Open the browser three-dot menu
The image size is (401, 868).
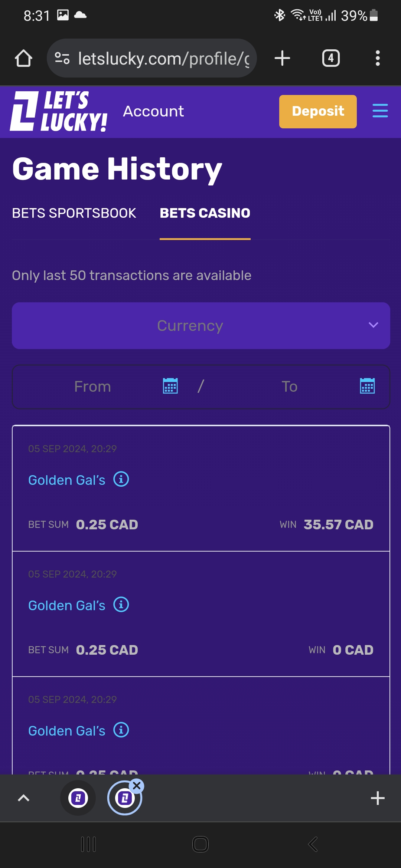point(378,58)
